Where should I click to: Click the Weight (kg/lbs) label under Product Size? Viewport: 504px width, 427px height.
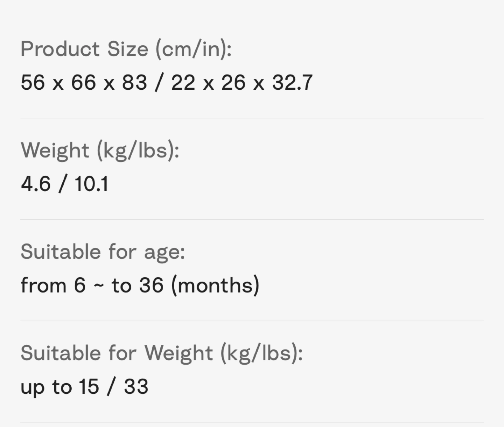coord(100,151)
